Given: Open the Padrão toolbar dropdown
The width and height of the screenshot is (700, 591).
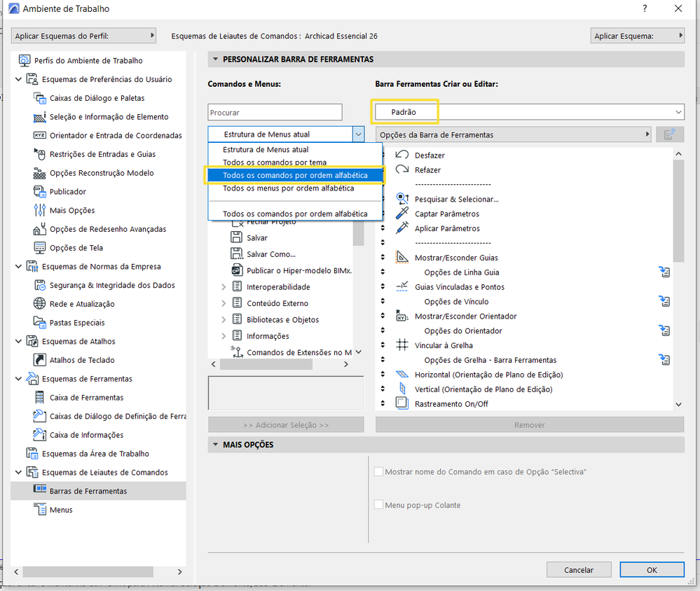Looking at the screenshot, I should 530,112.
